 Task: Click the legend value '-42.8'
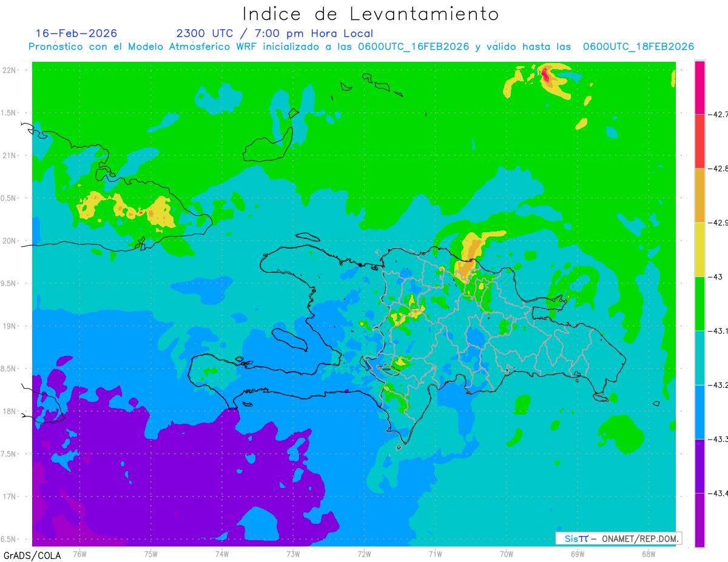718,168
